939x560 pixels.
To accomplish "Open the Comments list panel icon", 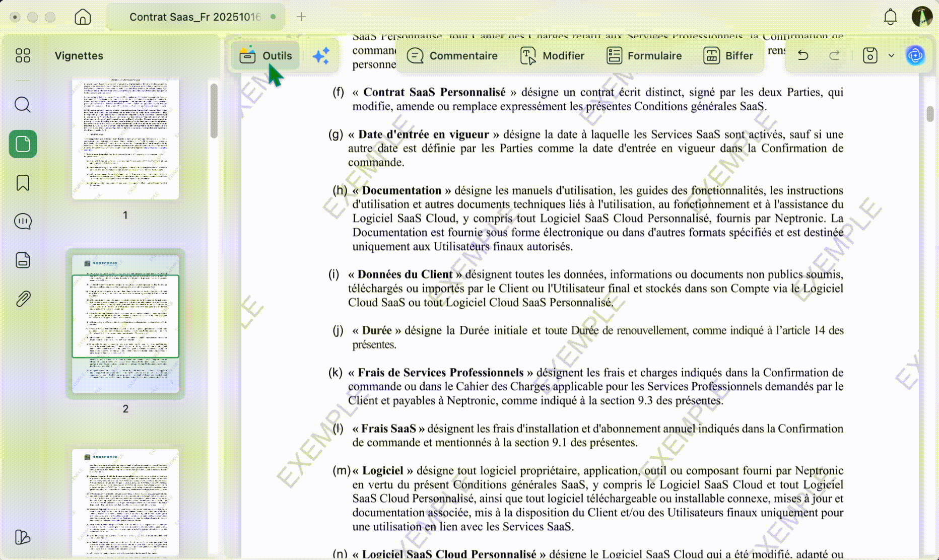I will click(23, 221).
